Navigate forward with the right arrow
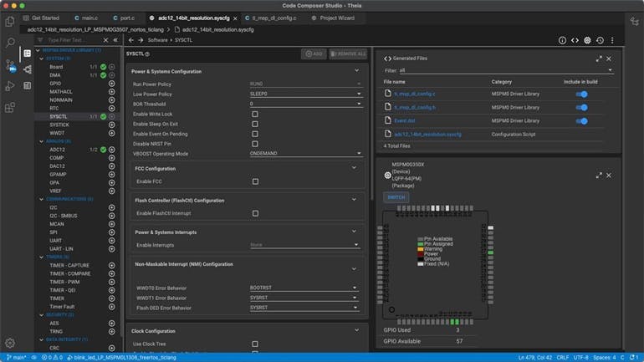 coord(141,40)
